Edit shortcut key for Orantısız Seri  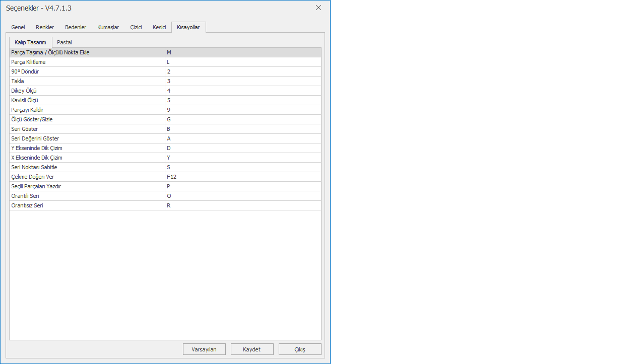(x=242, y=205)
